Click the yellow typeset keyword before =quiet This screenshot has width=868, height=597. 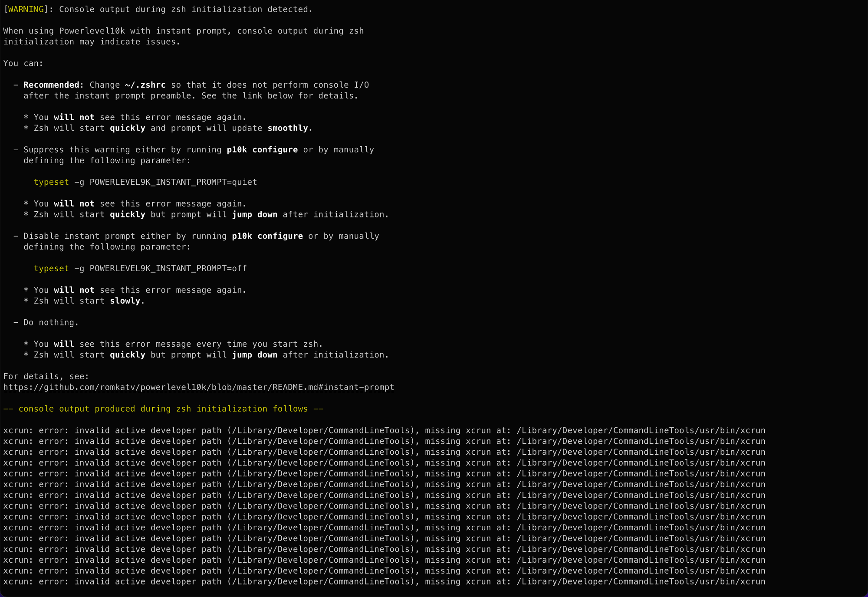click(51, 182)
